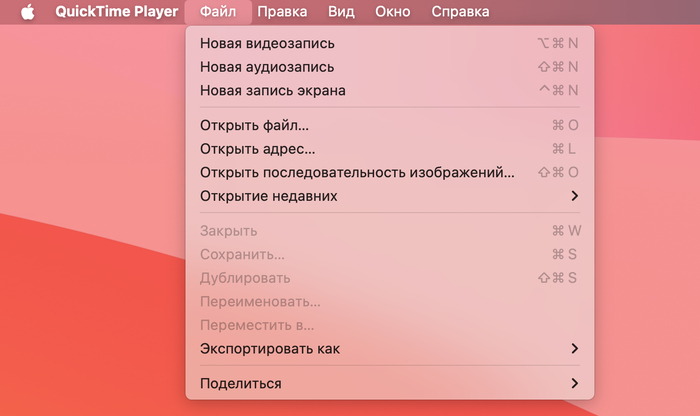Select Новая запись экрана

coord(272,90)
